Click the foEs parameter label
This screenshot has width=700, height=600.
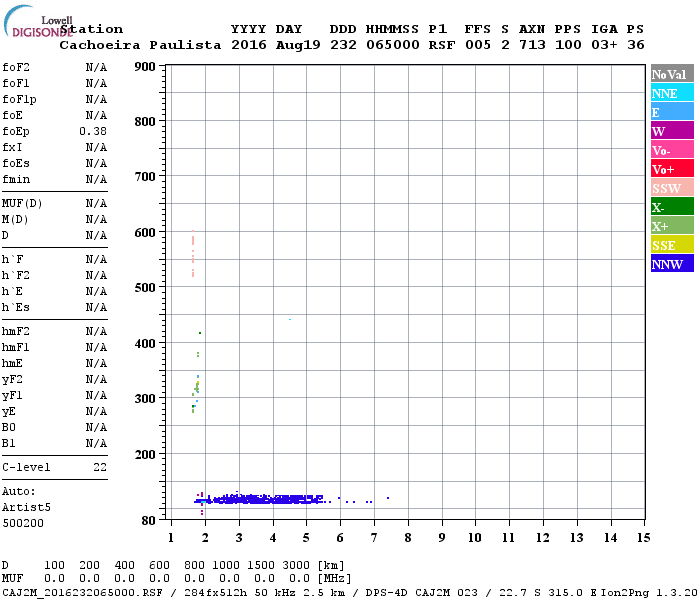point(16,163)
